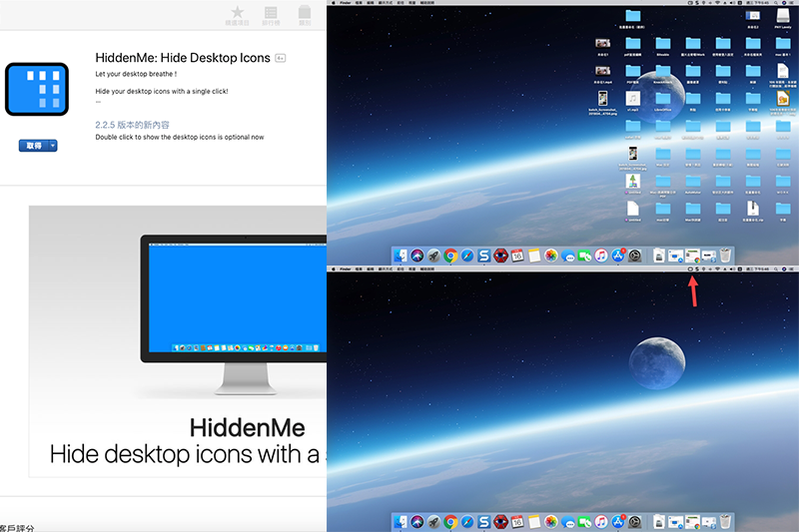Open FaceTime in the upper desktop dock

(584, 257)
